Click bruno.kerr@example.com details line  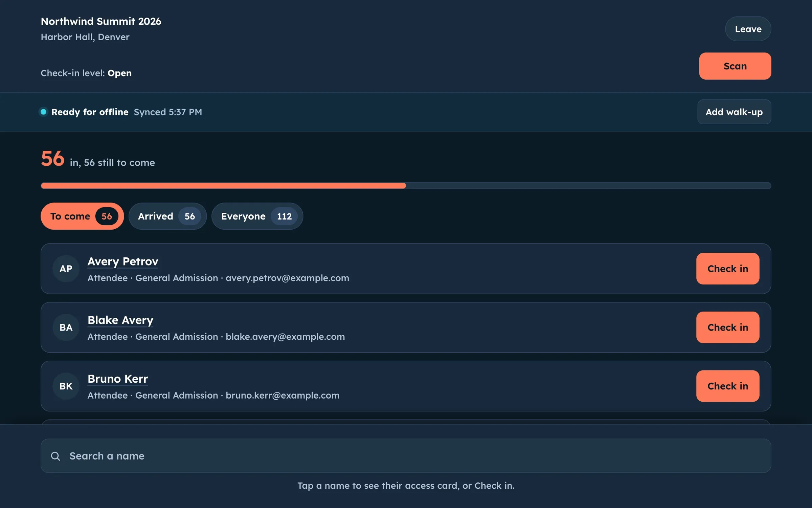(x=213, y=395)
